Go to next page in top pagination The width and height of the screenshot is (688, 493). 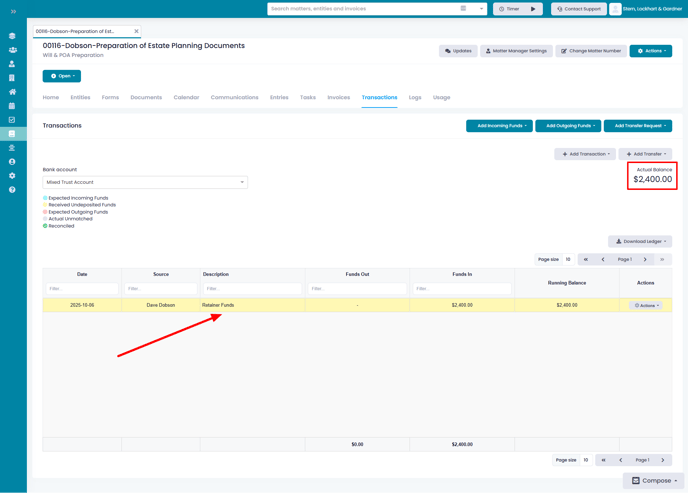[645, 260]
